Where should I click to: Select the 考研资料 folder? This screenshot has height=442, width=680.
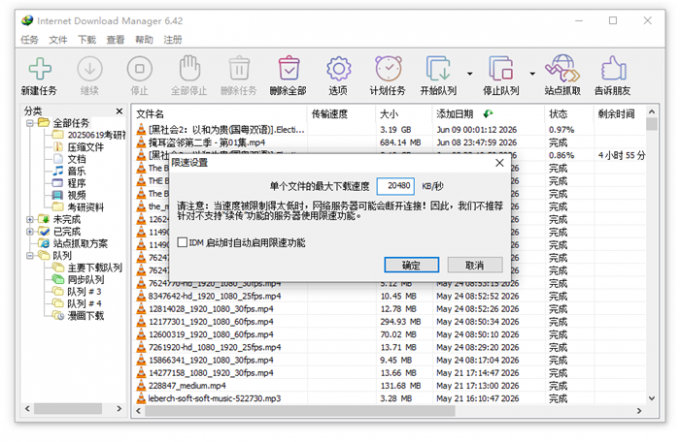point(85,207)
